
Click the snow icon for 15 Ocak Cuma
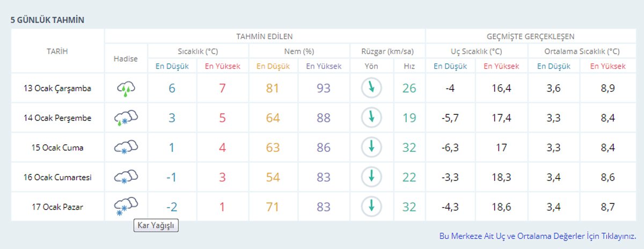click(126, 147)
